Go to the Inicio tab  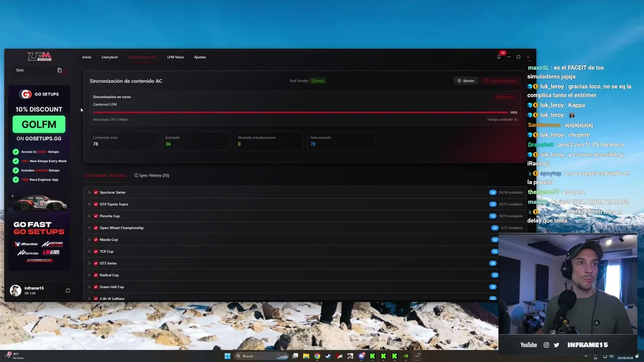tap(87, 57)
